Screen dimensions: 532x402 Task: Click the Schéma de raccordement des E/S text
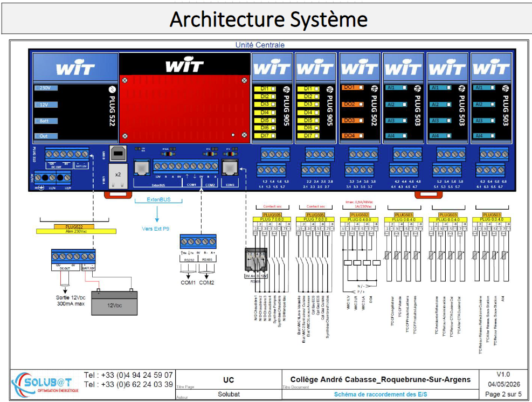[381, 394]
